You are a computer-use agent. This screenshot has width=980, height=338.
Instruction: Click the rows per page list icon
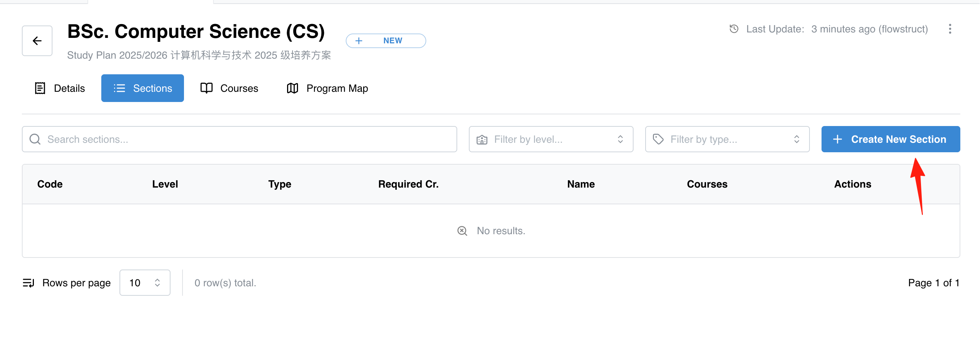pyautogui.click(x=28, y=283)
